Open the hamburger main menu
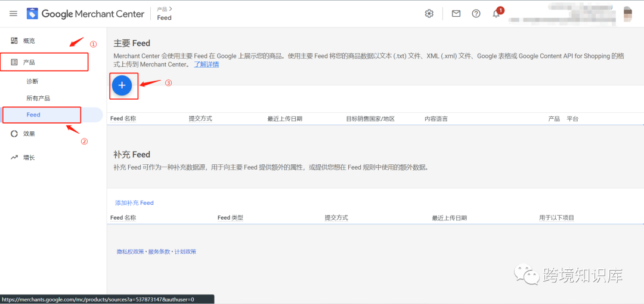The height and width of the screenshot is (304, 644). (x=14, y=14)
